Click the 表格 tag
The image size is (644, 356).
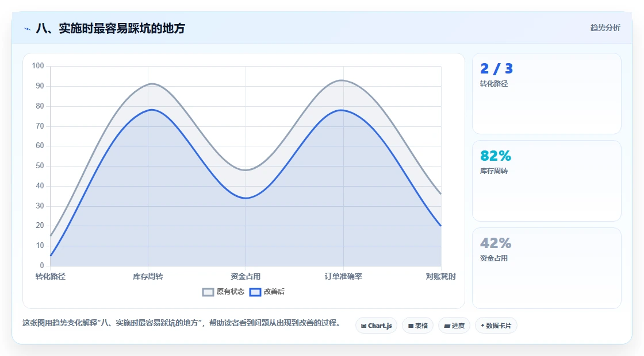[417, 326]
